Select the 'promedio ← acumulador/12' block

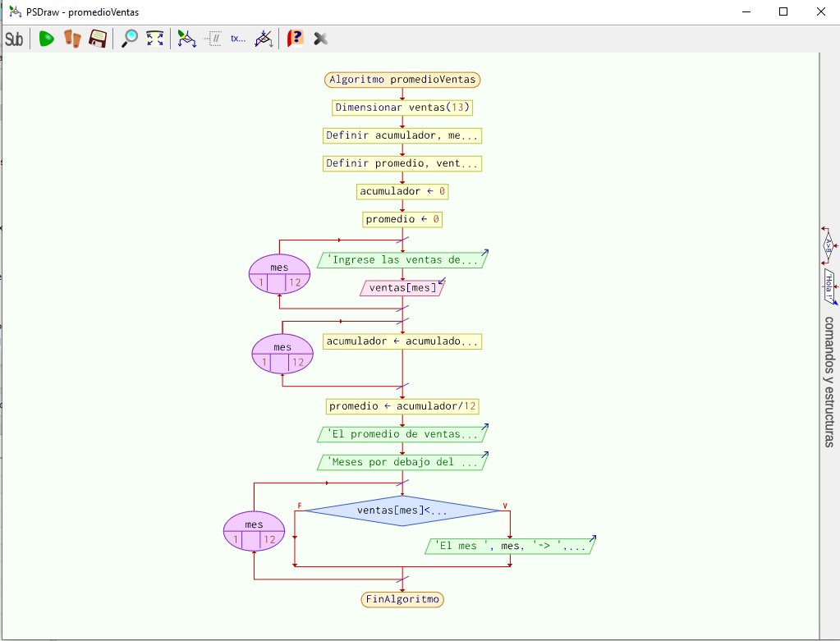tap(402, 406)
